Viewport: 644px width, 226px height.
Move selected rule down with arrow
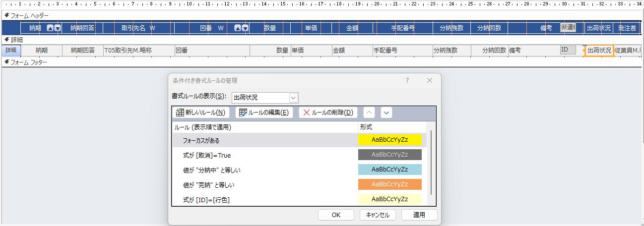click(386, 113)
